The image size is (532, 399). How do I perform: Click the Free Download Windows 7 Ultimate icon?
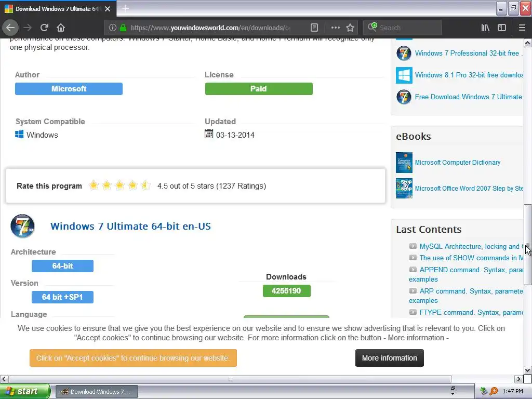404,97
